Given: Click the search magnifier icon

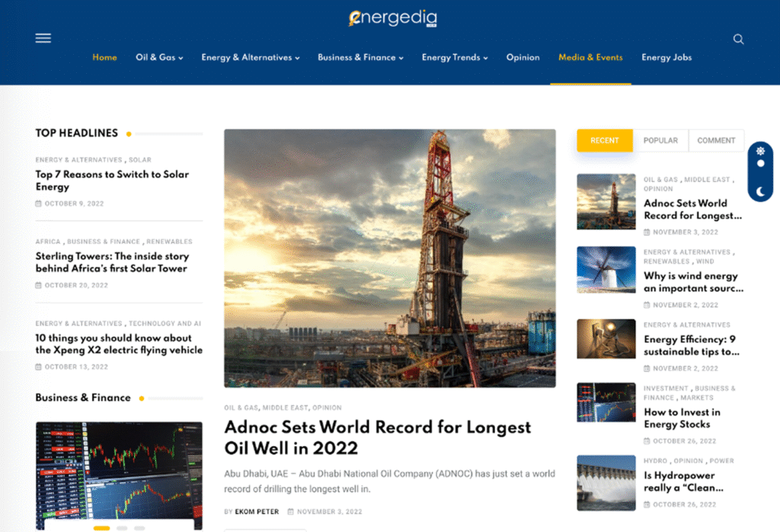Looking at the screenshot, I should (x=738, y=39).
